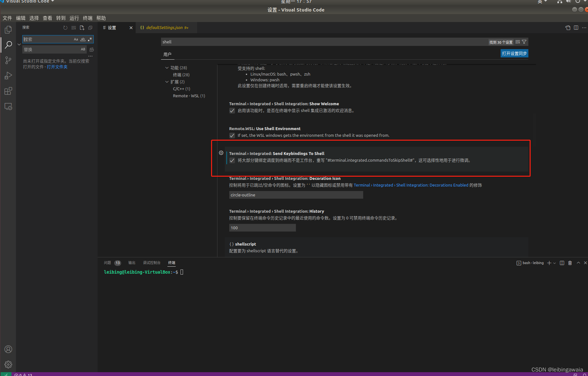Click Replace All icon beside replace field
Viewport: 588px width, 376px height.
tap(92, 49)
